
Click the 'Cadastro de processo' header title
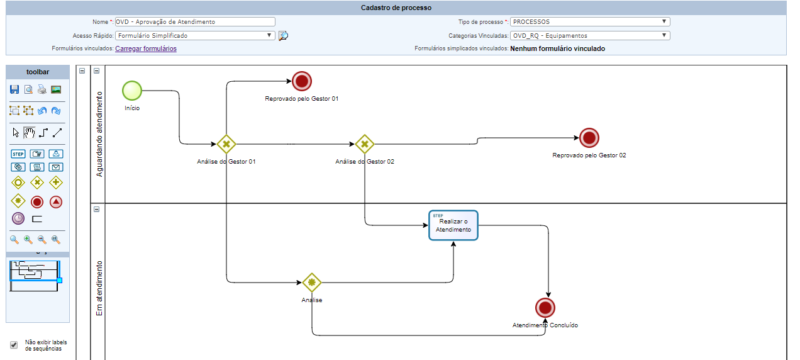point(396,8)
